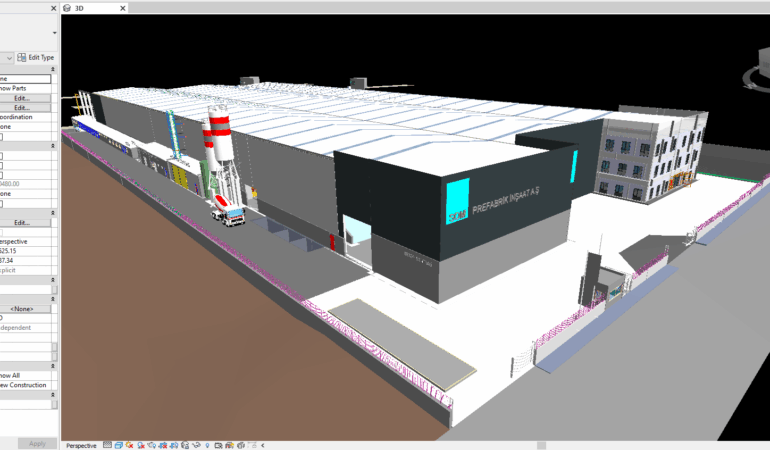This screenshot has height=450, width=770.
Task: Click the 3D view cube icon on tab
Action: tap(67, 7)
